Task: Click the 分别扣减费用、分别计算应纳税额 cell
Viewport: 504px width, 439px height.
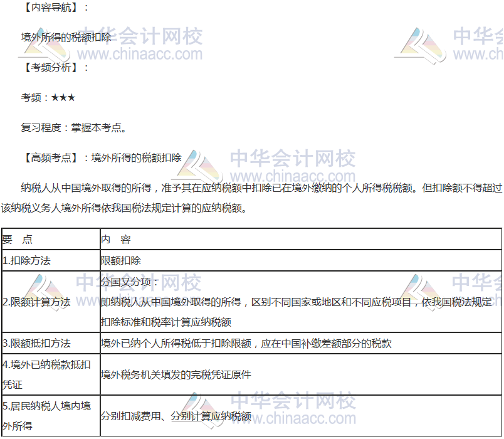Action: click(176, 416)
